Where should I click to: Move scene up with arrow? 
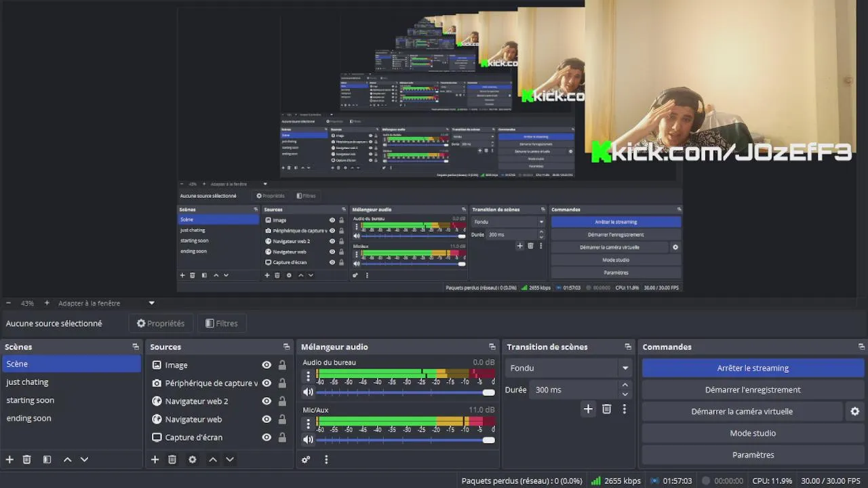pos(67,460)
